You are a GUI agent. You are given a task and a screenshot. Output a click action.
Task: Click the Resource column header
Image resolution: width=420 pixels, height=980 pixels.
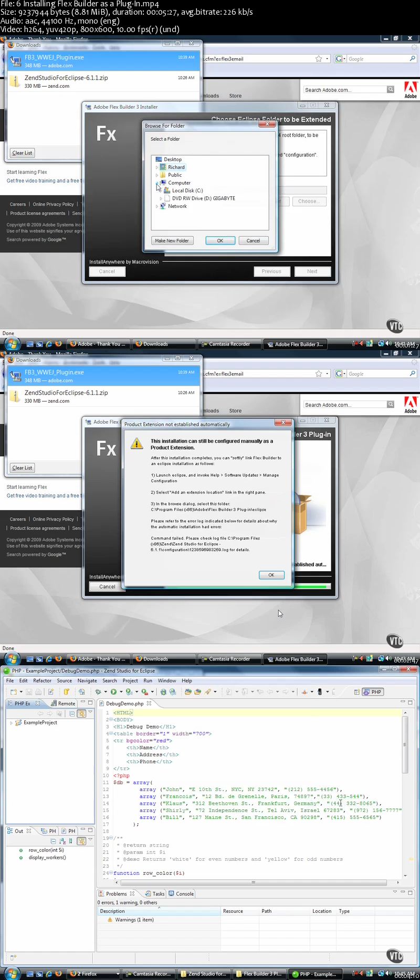pos(239,911)
